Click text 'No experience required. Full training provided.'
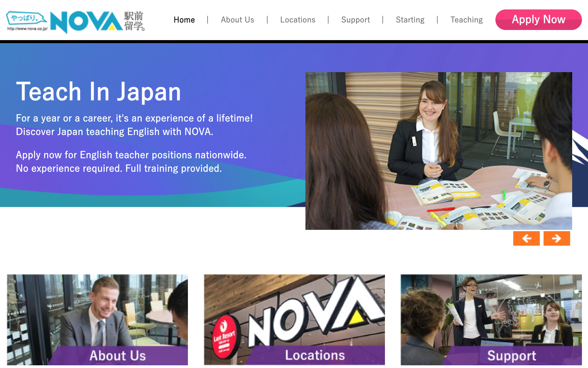 (119, 168)
